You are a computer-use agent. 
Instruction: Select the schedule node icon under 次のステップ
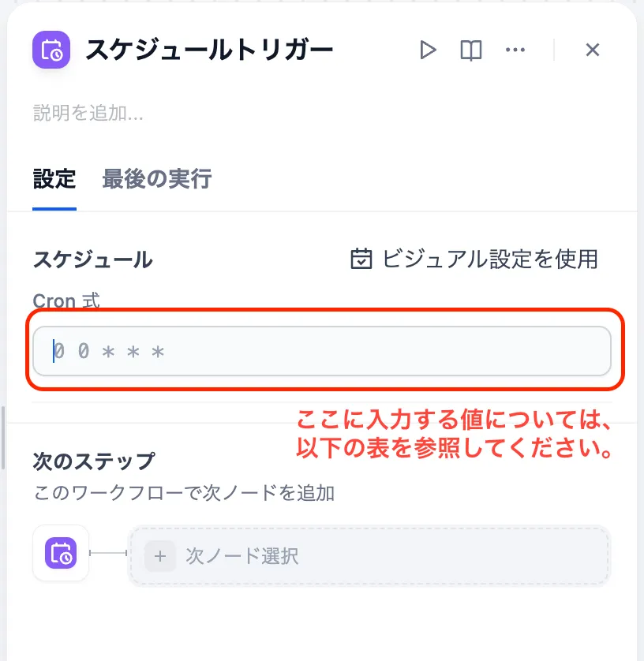(61, 554)
